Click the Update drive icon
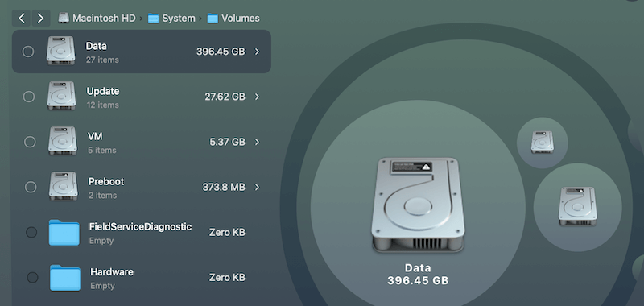This screenshot has height=306, width=644. (61, 96)
